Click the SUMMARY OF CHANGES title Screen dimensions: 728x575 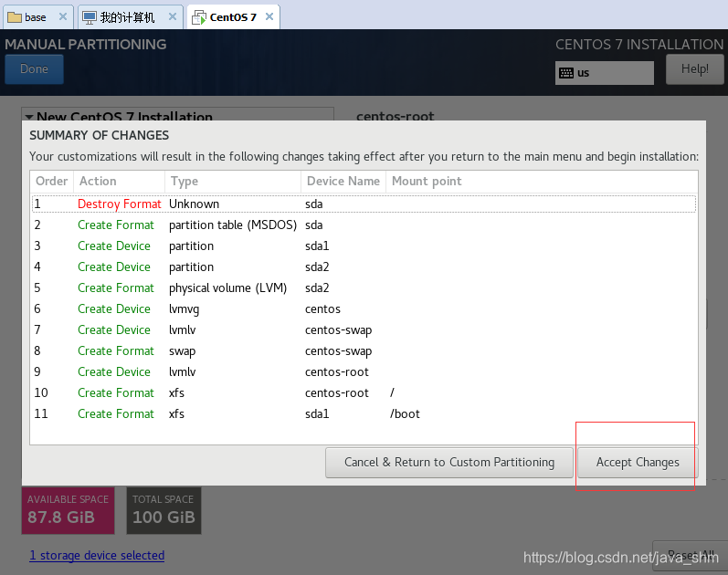click(x=99, y=135)
